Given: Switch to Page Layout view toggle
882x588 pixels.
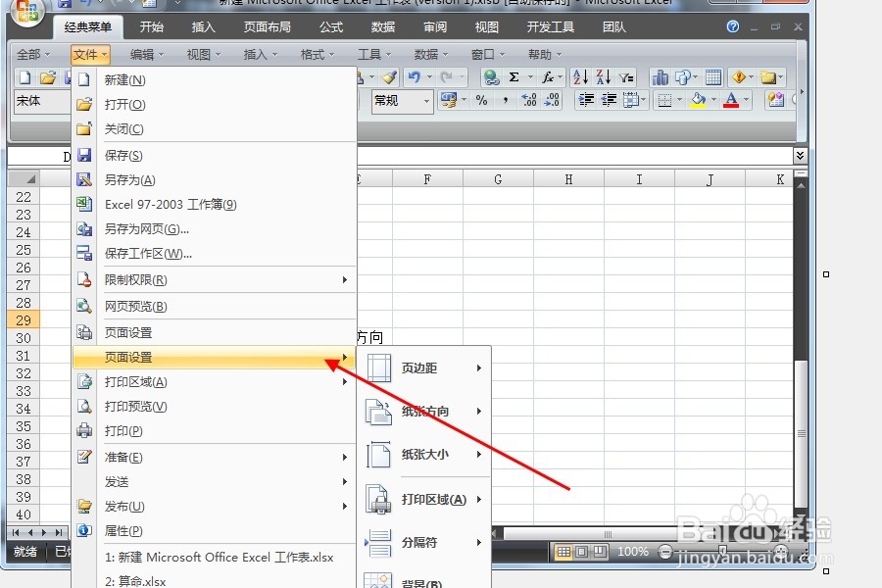Looking at the screenshot, I should 581,552.
